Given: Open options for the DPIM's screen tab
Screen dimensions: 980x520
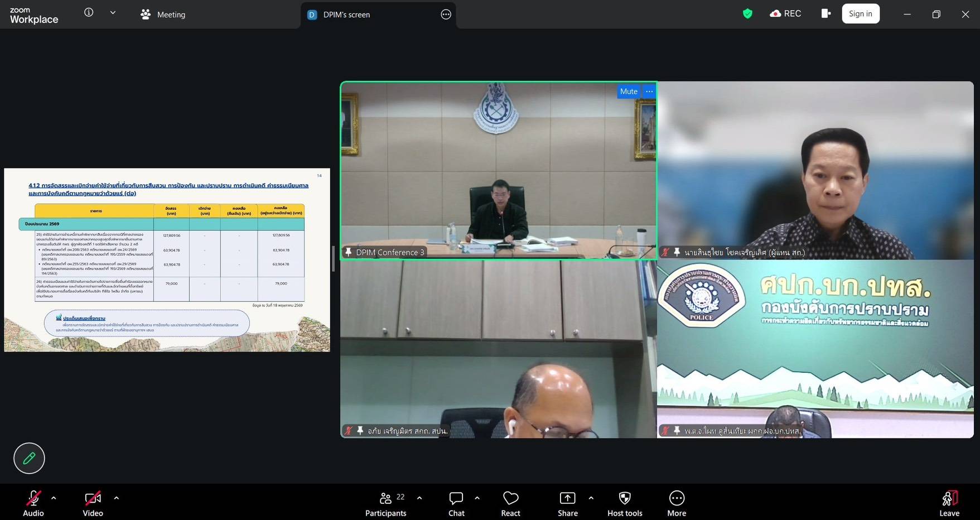Looking at the screenshot, I should click(446, 15).
